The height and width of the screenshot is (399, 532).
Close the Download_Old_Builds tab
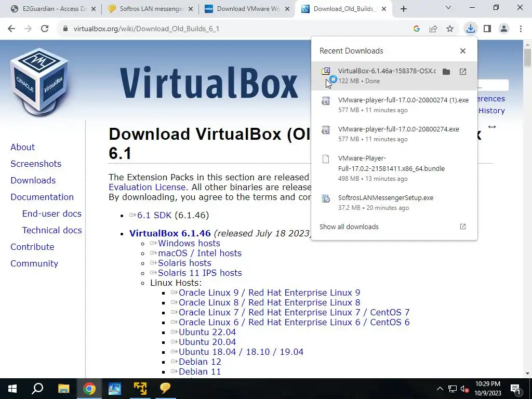click(384, 9)
